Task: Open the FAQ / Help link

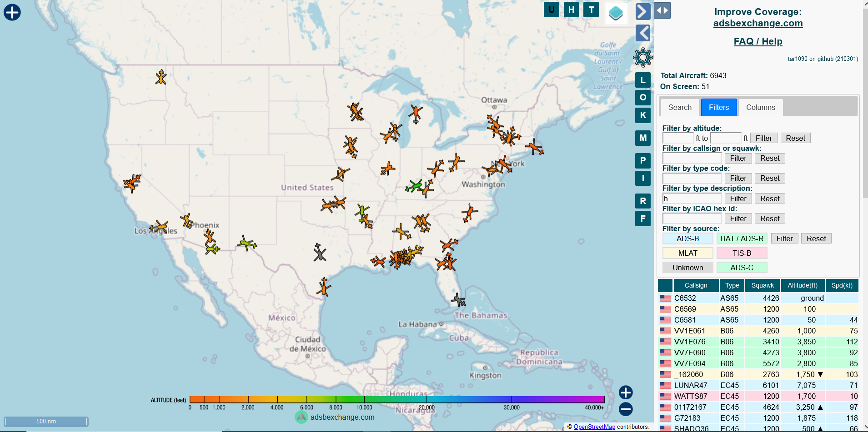Action: point(758,41)
